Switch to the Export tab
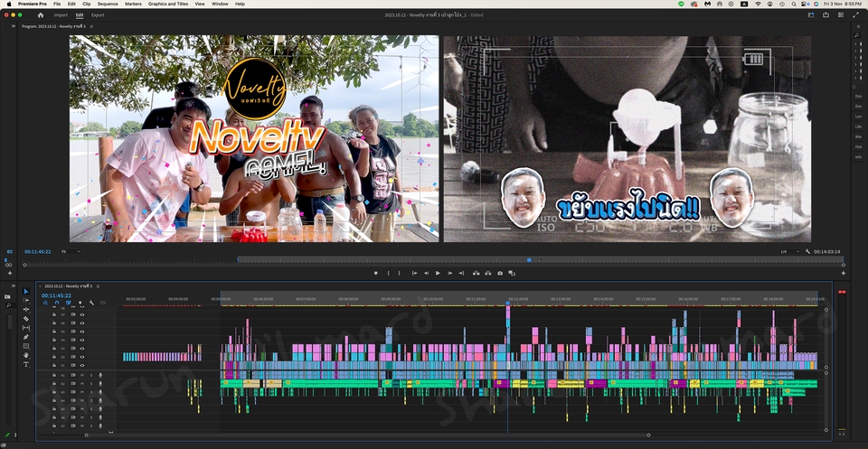The image size is (868, 449). (x=98, y=15)
